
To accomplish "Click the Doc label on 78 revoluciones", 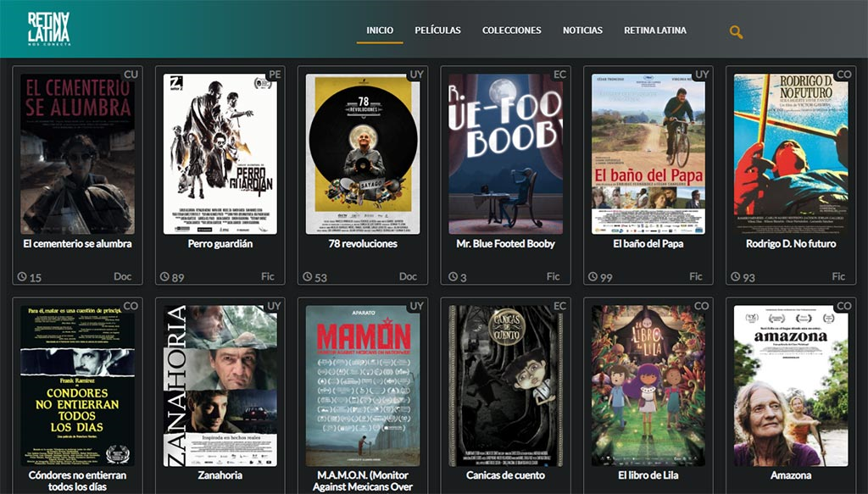I will pos(409,276).
